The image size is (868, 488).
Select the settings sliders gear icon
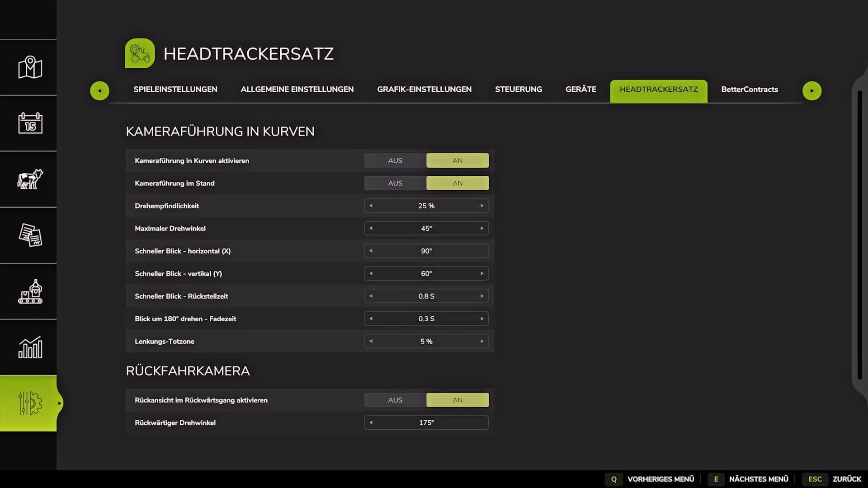(x=30, y=403)
